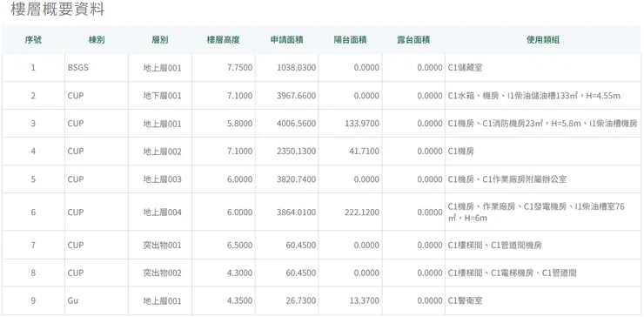This screenshot has height=317, width=644.
Task: Select height value 5.8000
Action: tap(240, 124)
